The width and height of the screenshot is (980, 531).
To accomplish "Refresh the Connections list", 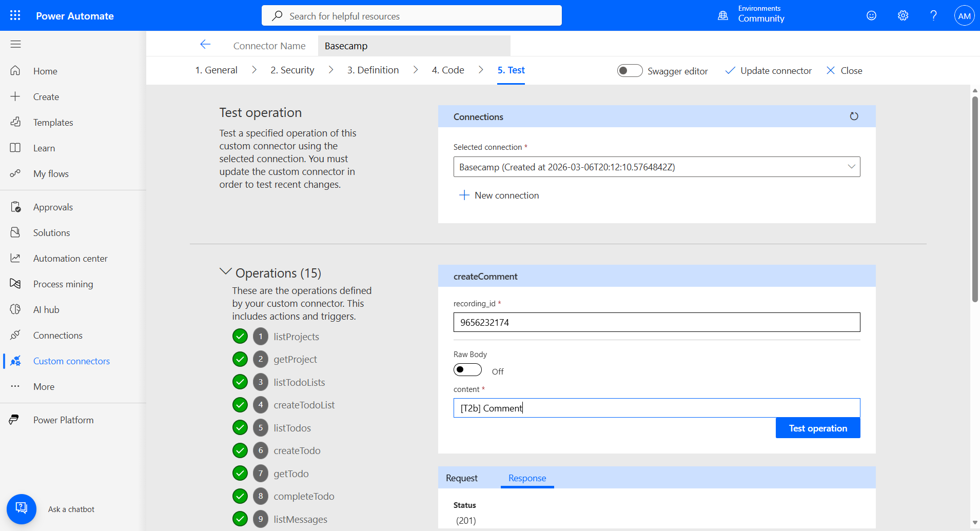I will (854, 116).
